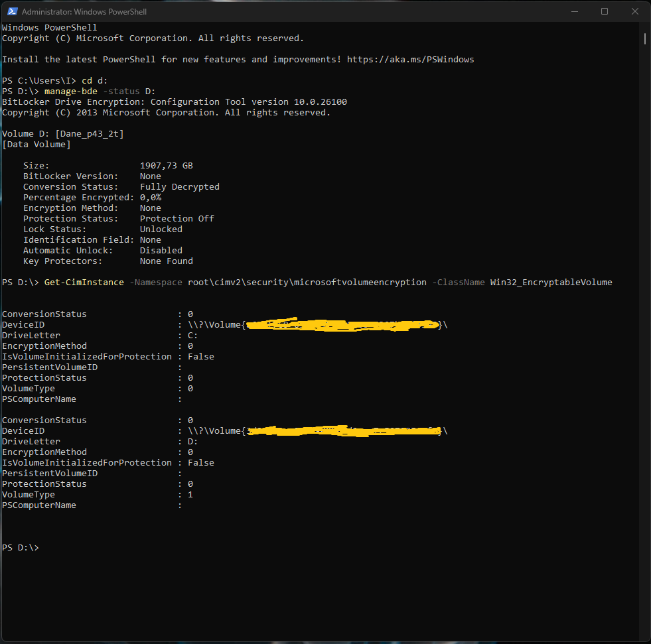Minimize the PowerShell window
Viewport: 651px width, 644px height.
[573, 12]
